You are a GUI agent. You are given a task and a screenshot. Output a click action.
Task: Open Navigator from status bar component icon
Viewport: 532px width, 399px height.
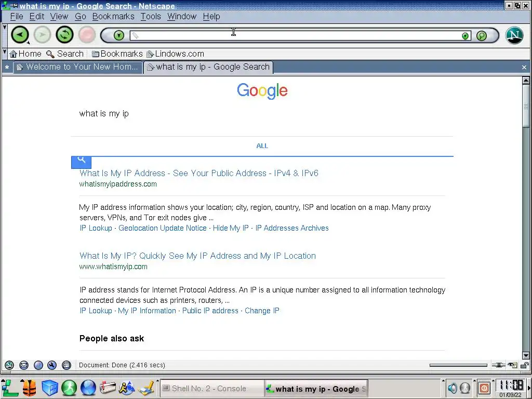[x=9, y=365]
